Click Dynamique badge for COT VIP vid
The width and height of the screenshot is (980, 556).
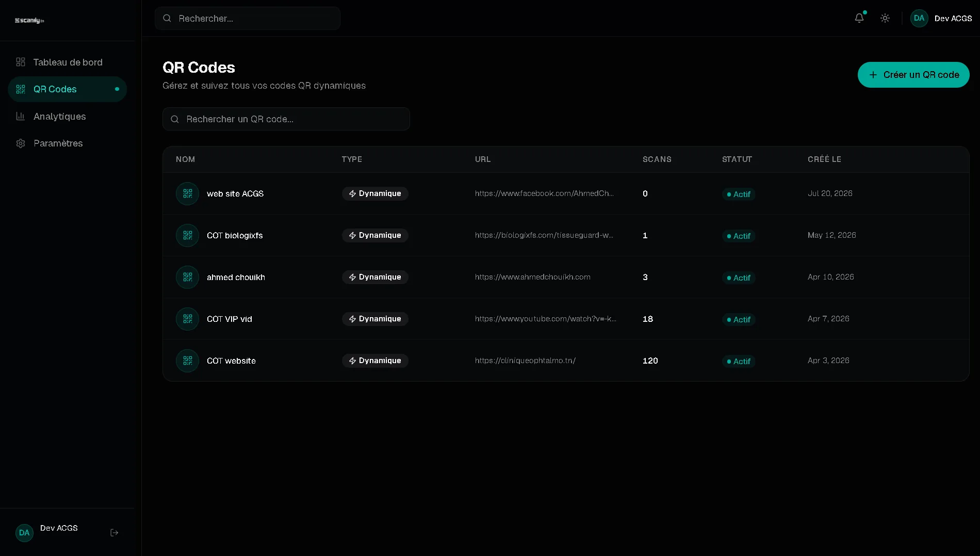pyautogui.click(x=375, y=319)
